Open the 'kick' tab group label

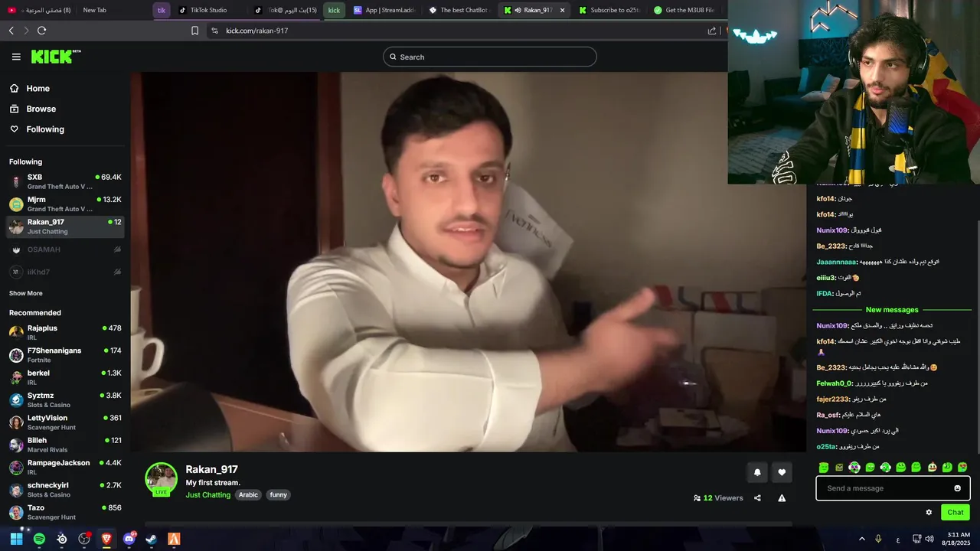(334, 10)
